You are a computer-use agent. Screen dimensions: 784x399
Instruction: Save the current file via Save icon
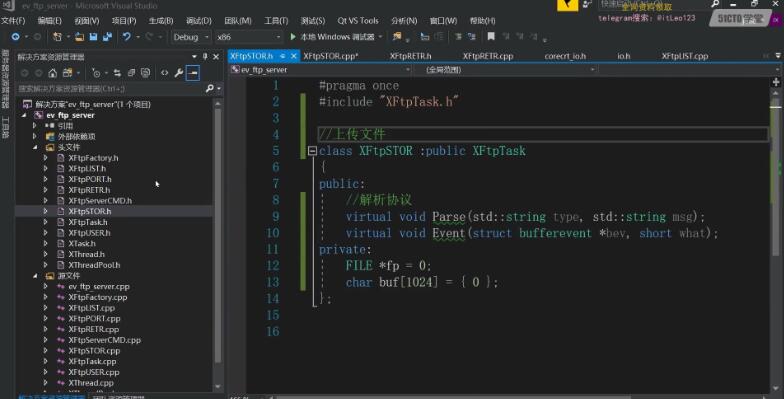click(94, 37)
